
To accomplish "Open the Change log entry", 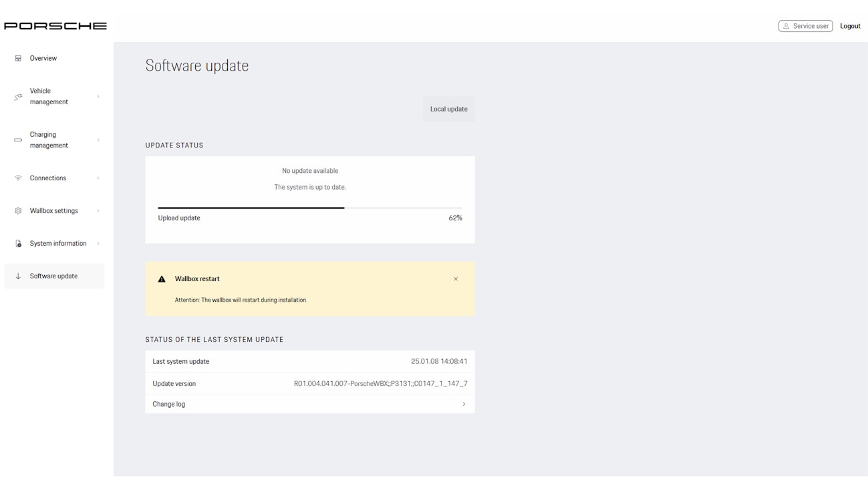I will (x=309, y=404).
